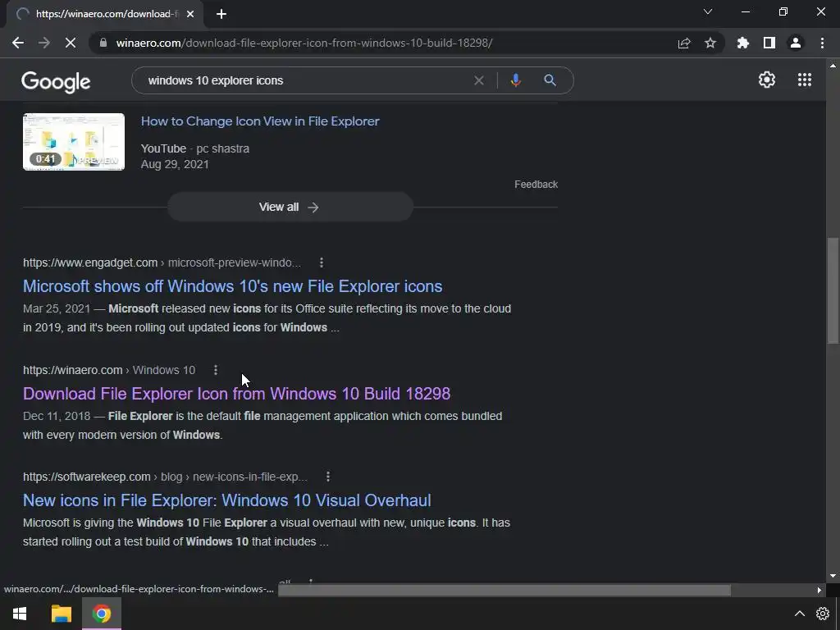
Task: Click the winaero.com › Windows 10 breadcrumb
Action: (109, 370)
